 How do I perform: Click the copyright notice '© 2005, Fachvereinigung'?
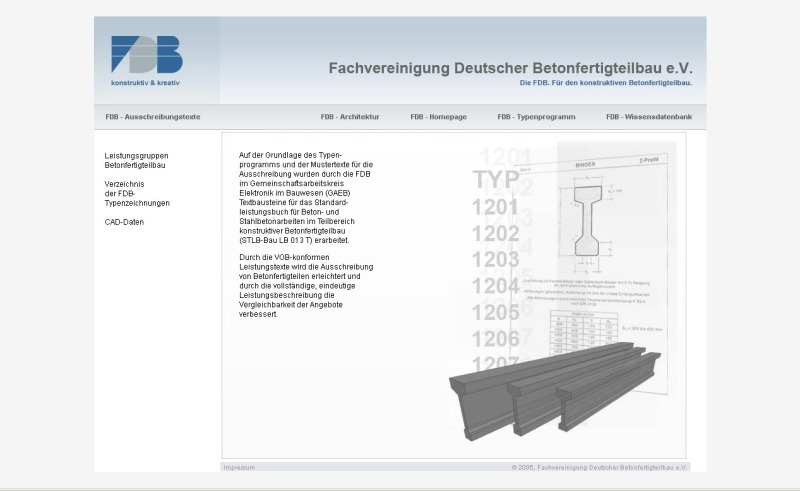coord(599,468)
